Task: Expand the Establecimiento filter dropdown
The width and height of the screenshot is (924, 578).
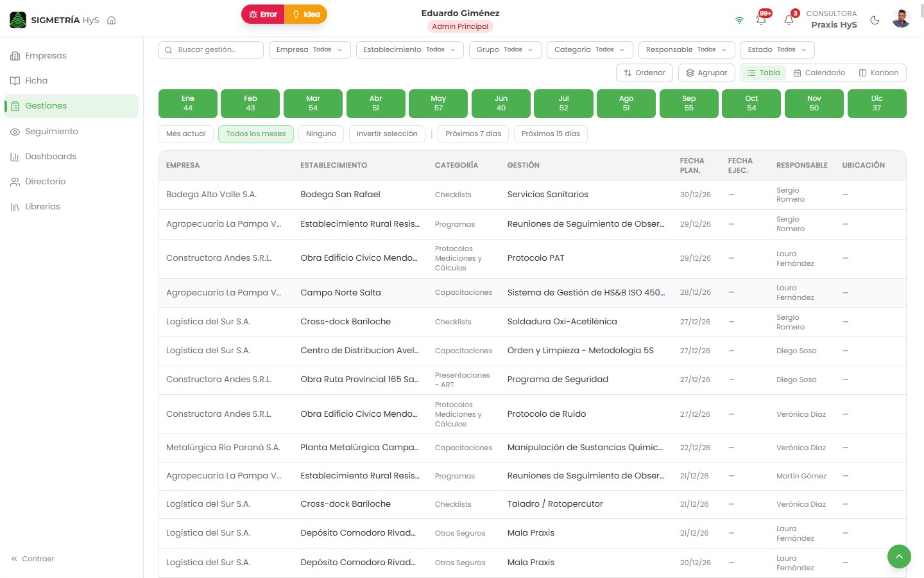Action: click(410, 50)
